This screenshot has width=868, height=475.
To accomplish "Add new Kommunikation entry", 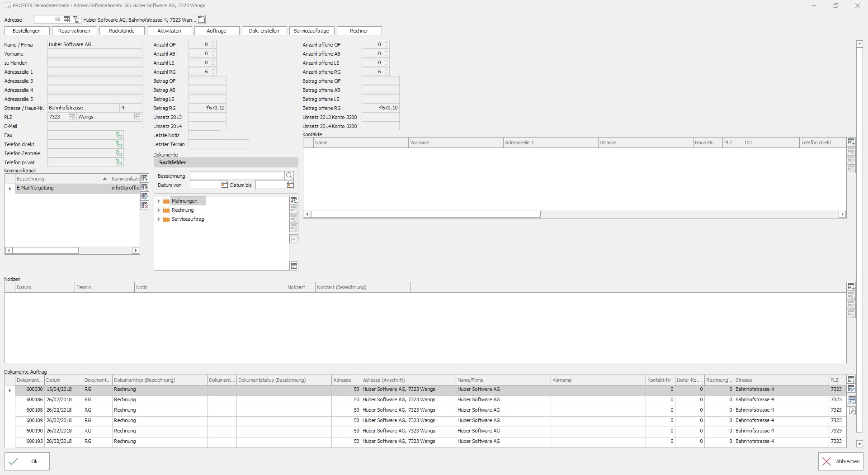I will [145, 178].
